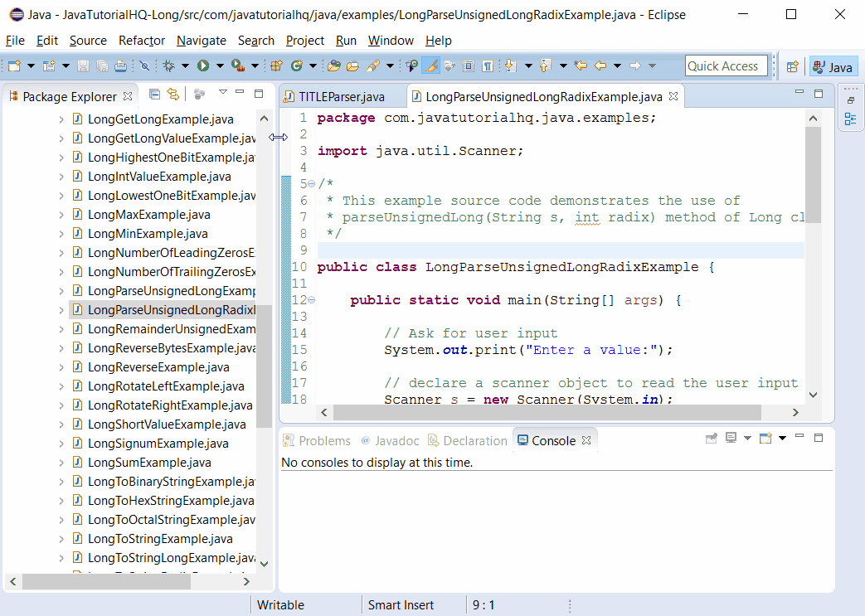This screenshot has width=865, height=616.
Task: Open the Search dropdown arrow
Action: pos(390,66)
